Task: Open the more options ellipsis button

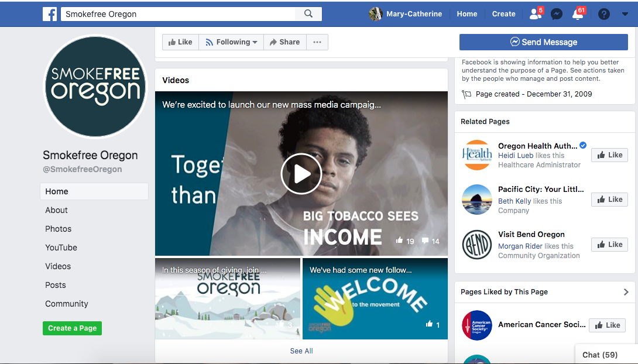Action: pyautogui.click(x=317, y=42)
